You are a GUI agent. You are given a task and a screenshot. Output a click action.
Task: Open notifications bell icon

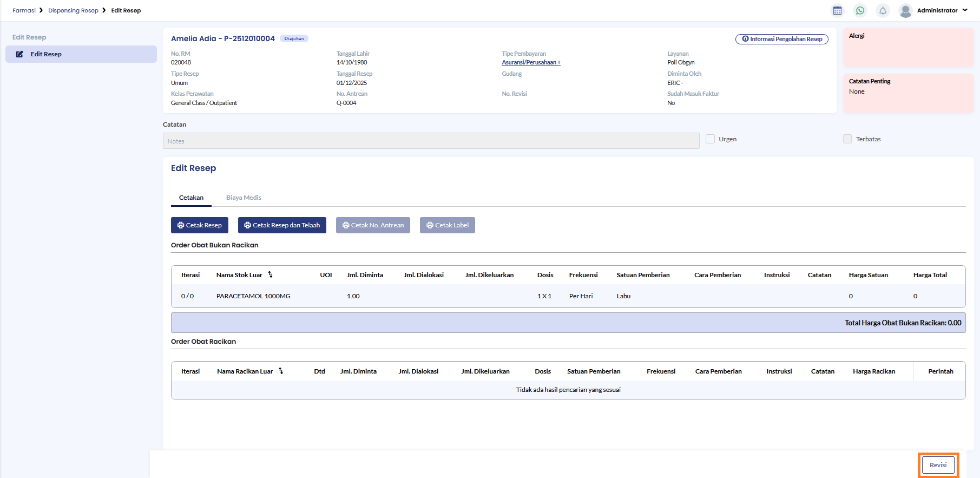[x=883, y=10]
